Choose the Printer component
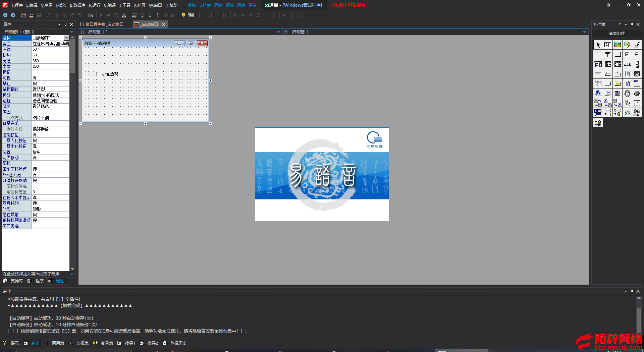Screen dimensions: 644x352 [637, 93]
